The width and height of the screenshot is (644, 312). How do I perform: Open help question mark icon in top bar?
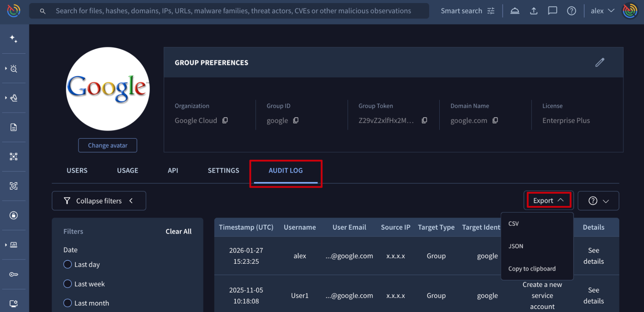click(572, 11)
